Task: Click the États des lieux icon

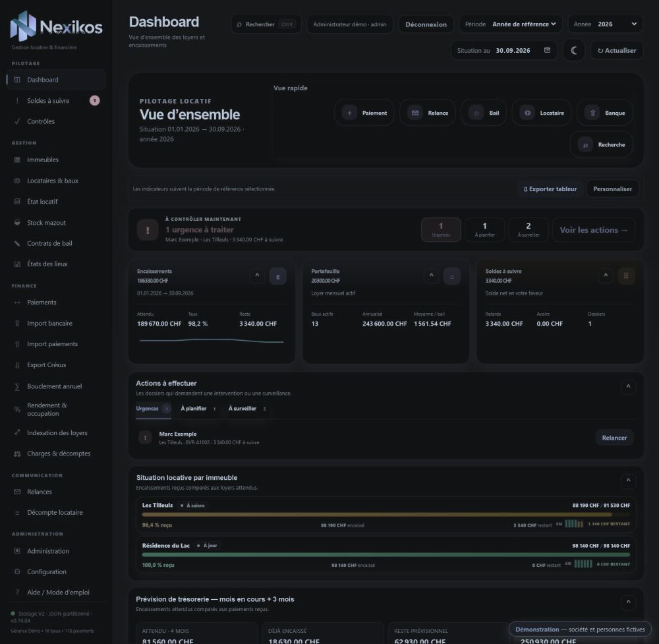Action: tap(17, 264)
